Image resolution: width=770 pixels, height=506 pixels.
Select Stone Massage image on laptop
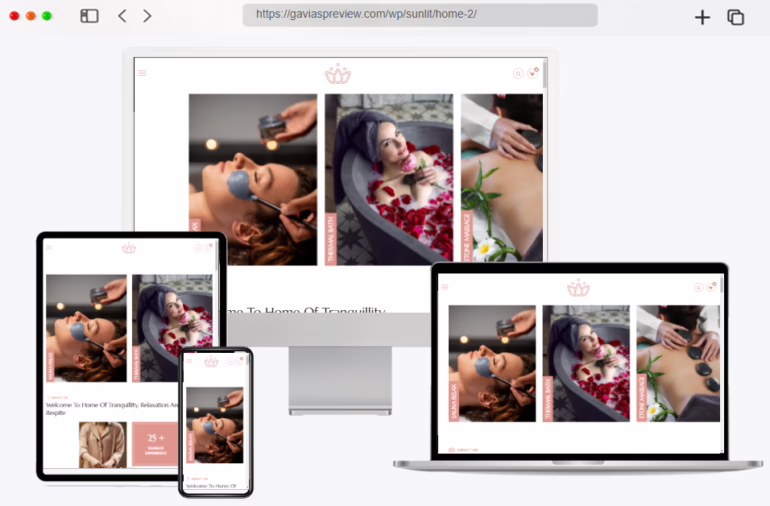[678, 363]
